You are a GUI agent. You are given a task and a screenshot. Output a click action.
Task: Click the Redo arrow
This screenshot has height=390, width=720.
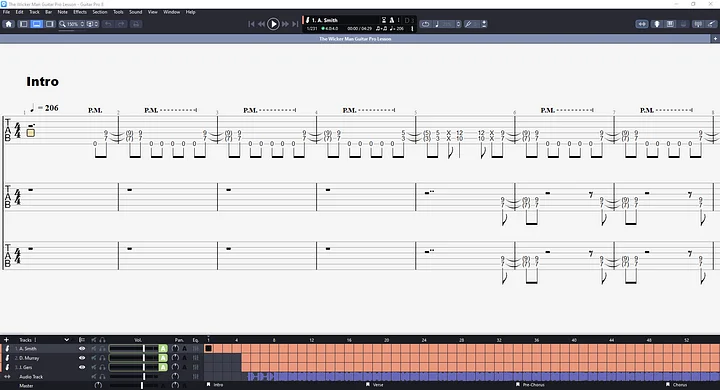pyautogui.click(x=121, y=24)
